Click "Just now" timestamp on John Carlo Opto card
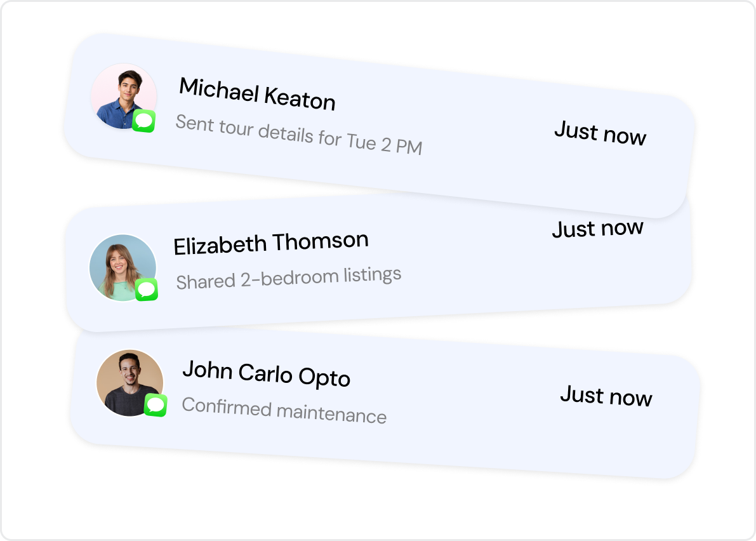 tap(606, 396)
